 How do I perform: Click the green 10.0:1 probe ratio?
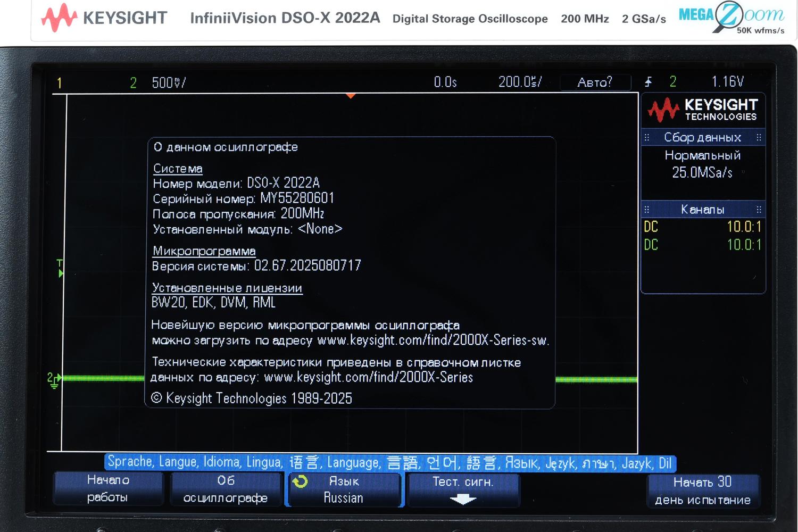coord(744,245)
